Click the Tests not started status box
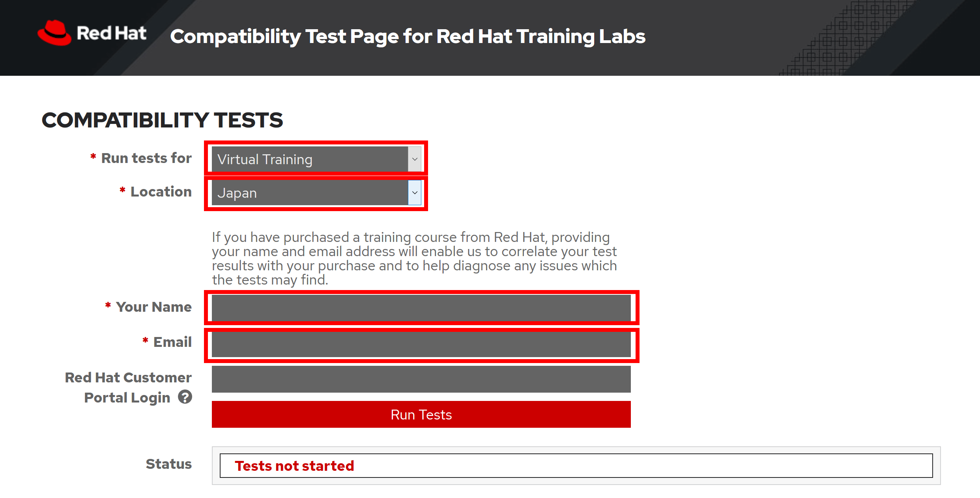Screen dimensions: 980x498 pos(576,466)
